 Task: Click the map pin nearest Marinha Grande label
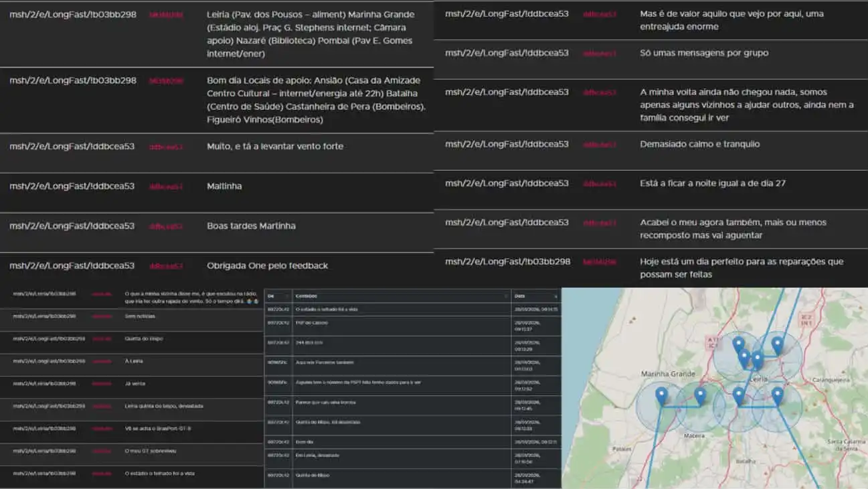[x=661, y=394]
